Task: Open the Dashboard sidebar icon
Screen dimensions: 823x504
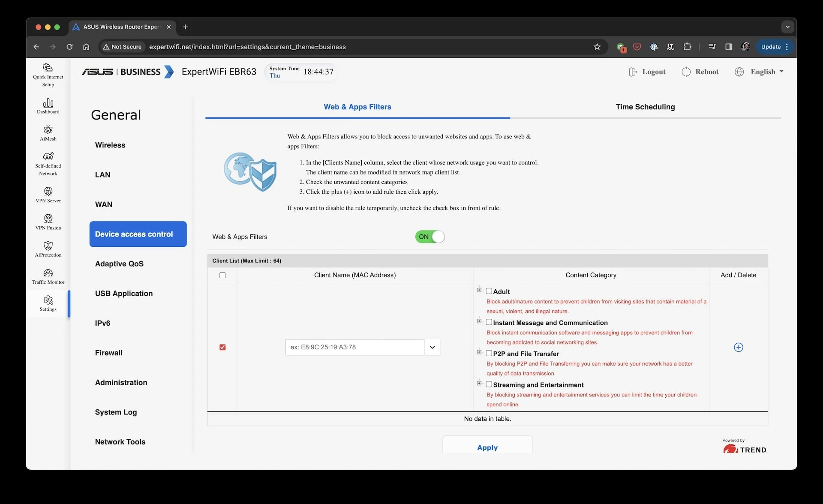Action: [48, 106]
